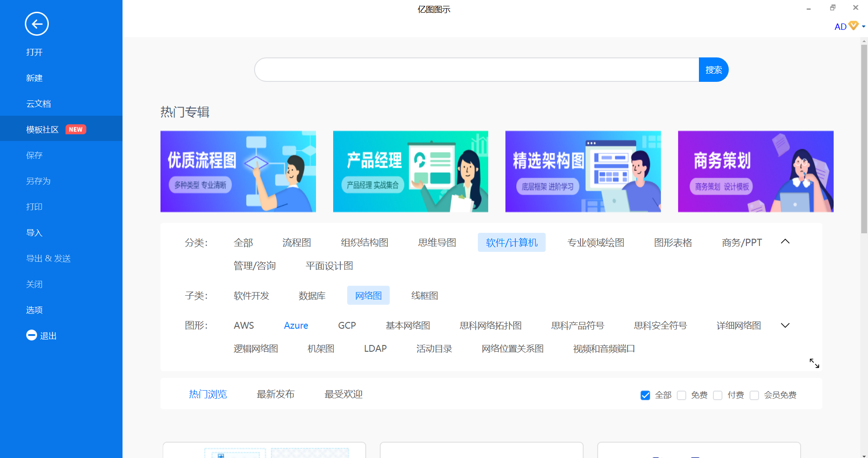Select the 商务/PPT category
Image resolution: width=868 pixels, height=458 pixels.
point(742,243)
